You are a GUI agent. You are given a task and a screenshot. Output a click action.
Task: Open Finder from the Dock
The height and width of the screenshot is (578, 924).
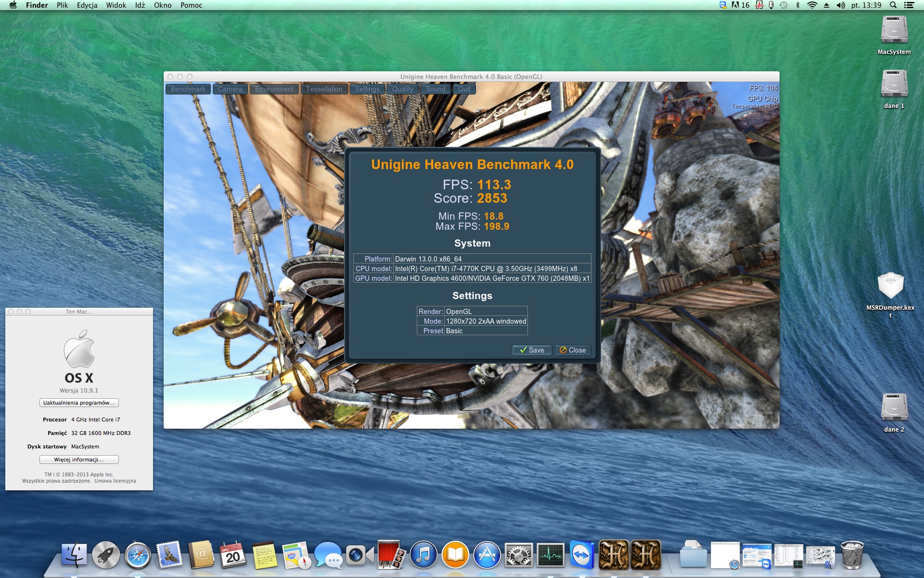click(x=74, y=555)
